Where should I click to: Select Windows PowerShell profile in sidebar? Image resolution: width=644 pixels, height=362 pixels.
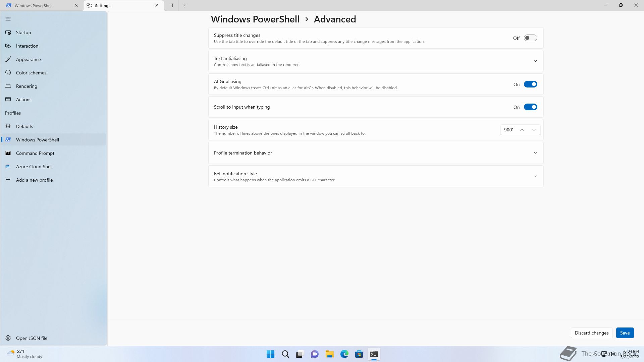(x=54, y=140)
